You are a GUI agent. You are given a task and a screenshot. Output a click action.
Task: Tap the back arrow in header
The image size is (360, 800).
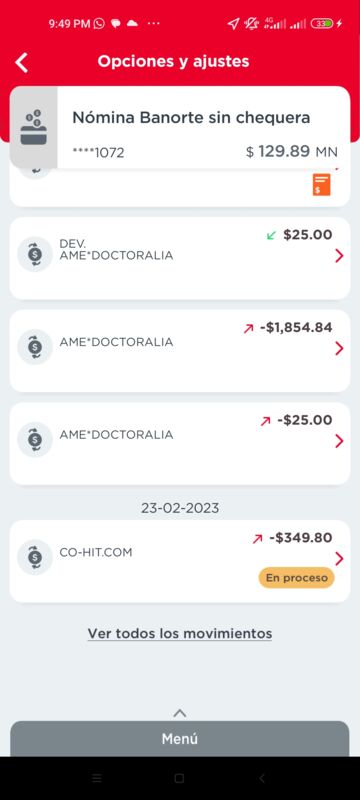tap(22, 62)
